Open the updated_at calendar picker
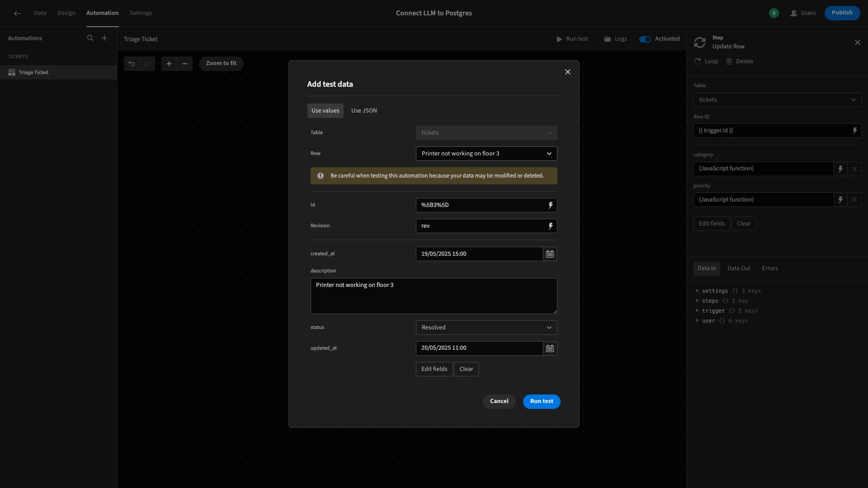This screenshot has height=488, width=868. pyautogui.click(x=550, y=348)
